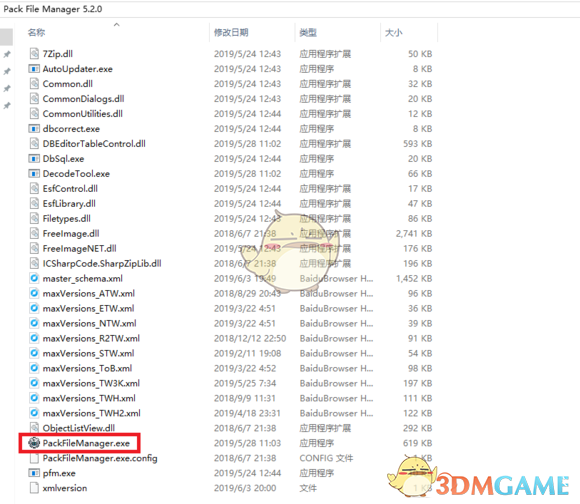Click the DecodeTool.exe program icon
This screenshot has width=580, height=504.
pos(34,173)
